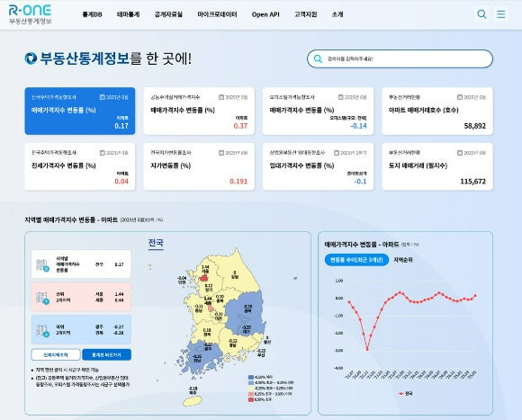Click the map icon in the 하위 2개지역 row
The width and height of the screenshot is (522, 420).
tap(42, 330)
